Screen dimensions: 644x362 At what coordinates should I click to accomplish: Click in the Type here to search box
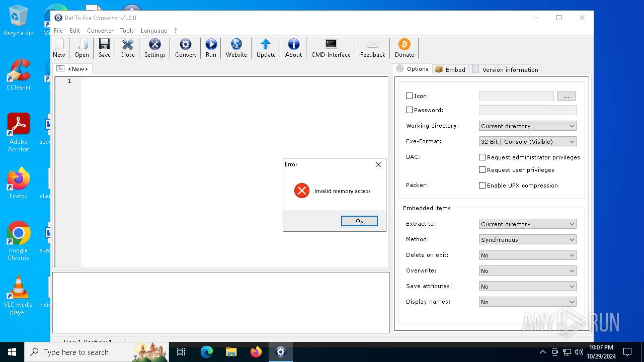(x=96, y=352)
